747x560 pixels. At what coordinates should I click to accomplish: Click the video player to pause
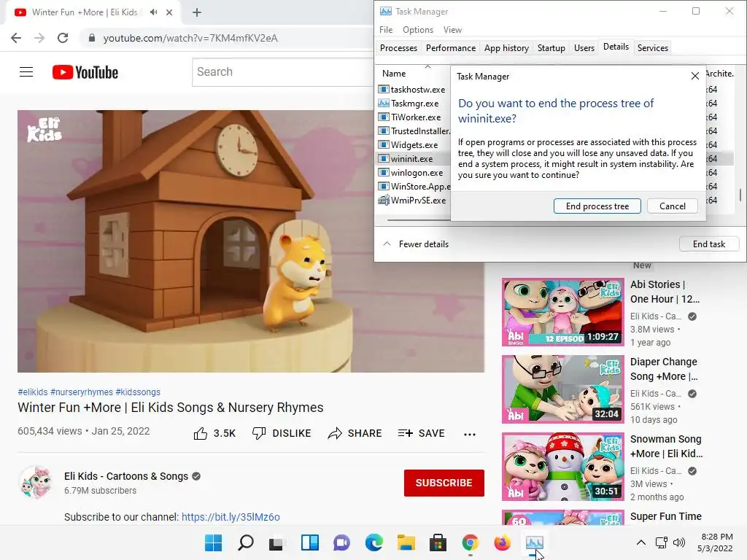click(x=251, y=241)
